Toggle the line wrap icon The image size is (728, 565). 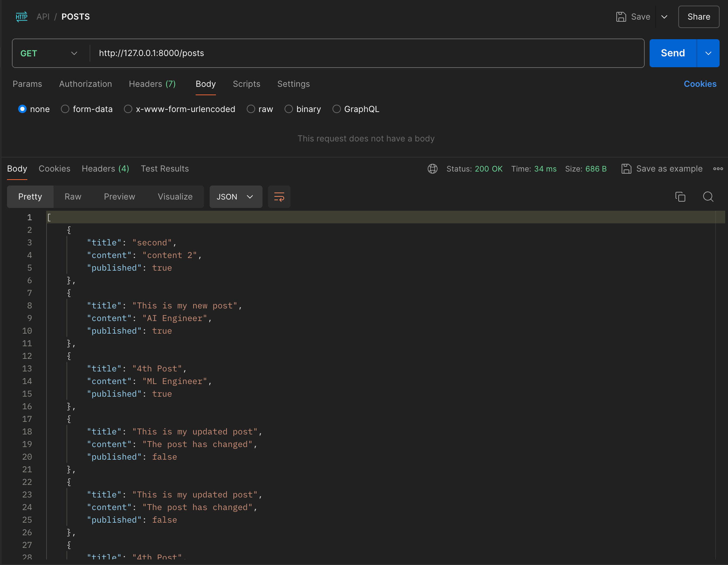[x=279, y=197]
